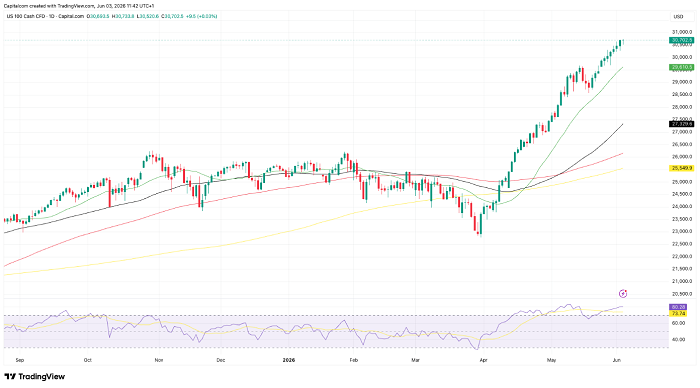Click the Nov label on time axis
Image resolution: width=700 pixels, height=388 pixels.
tap(158, 360)
